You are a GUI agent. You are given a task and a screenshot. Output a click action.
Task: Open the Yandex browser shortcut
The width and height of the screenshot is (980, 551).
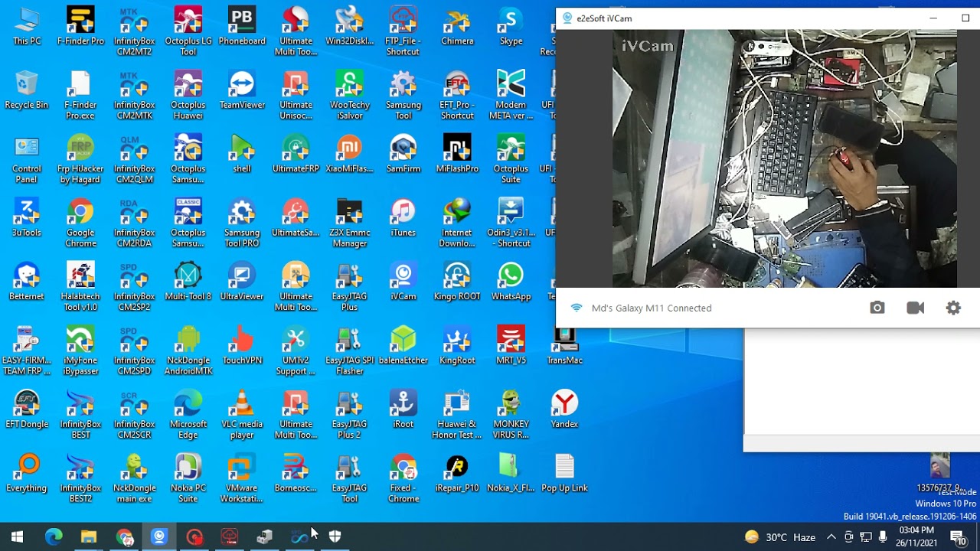[x=564, y=409]
